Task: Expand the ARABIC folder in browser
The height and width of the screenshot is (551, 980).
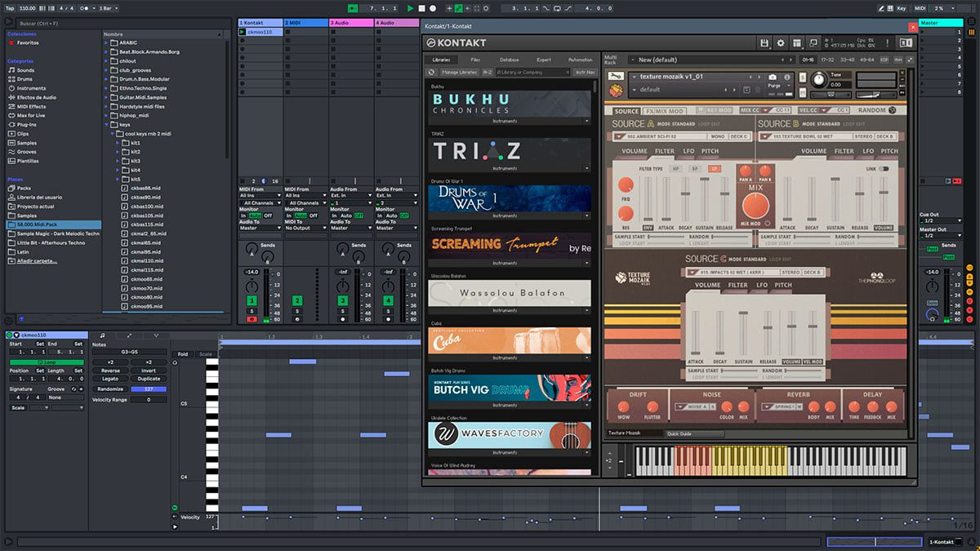Action: tap(107, 43)
